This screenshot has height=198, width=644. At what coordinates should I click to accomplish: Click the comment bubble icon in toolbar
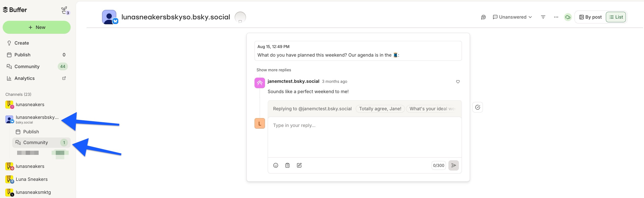pos(483,17)
